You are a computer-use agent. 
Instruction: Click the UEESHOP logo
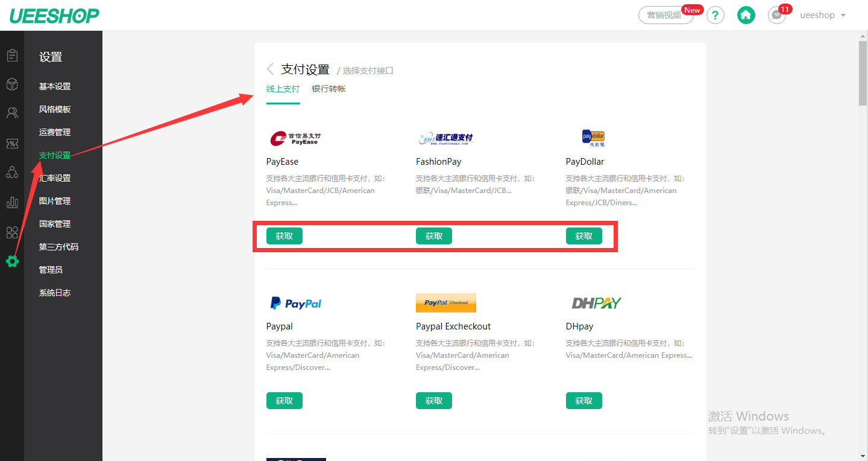click(x=54, y=16)
